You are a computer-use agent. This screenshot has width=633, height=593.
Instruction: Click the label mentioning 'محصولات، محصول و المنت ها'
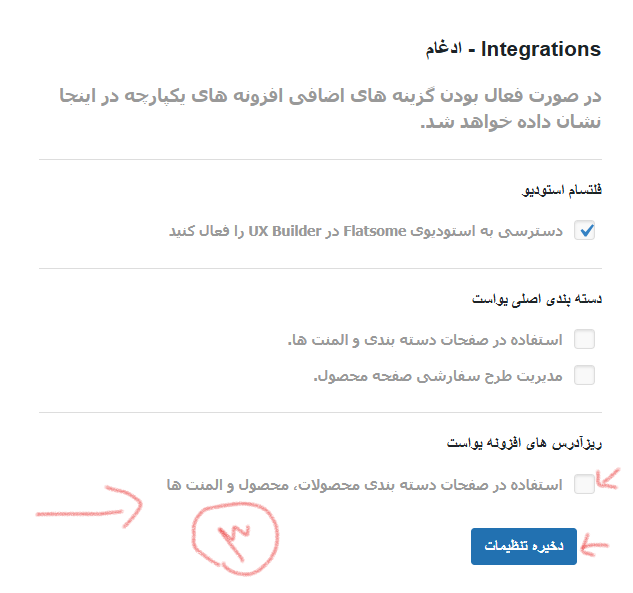pos(364,484)
